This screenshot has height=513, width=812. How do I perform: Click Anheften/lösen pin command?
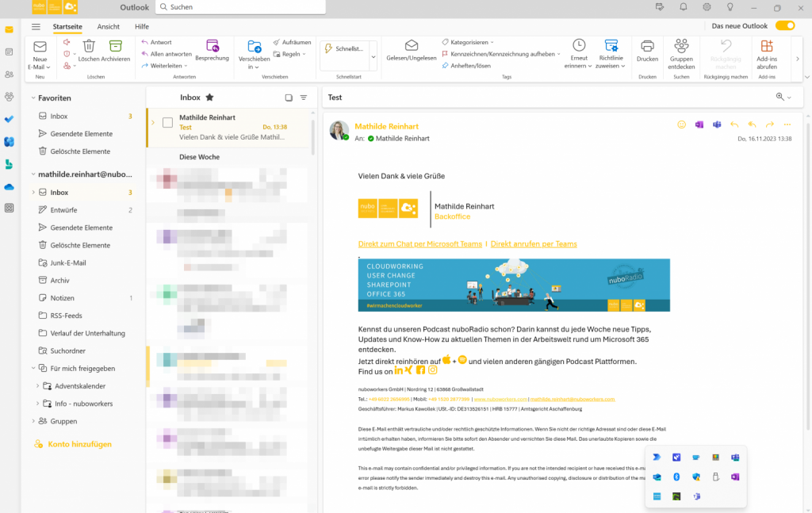(466, 66)
